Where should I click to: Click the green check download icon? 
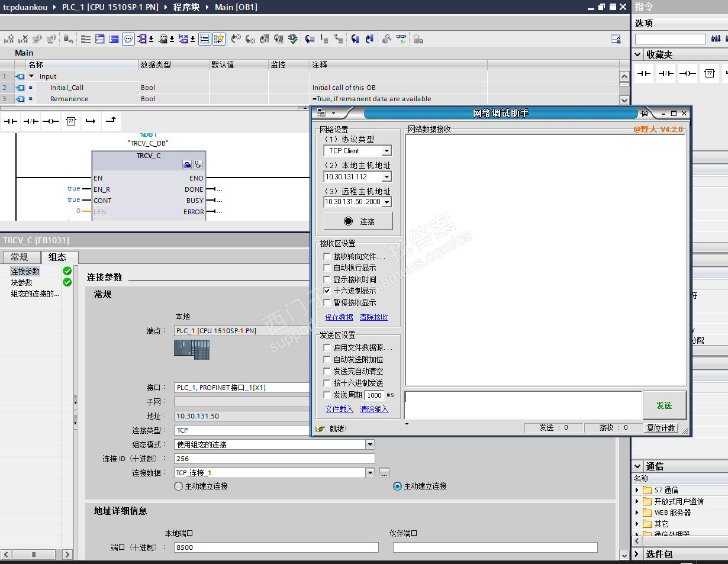[x=294, y=39]
